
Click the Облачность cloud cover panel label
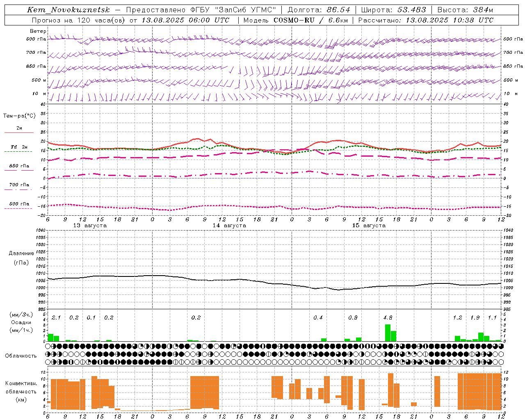pyautogui.click(x=21, y=356)
